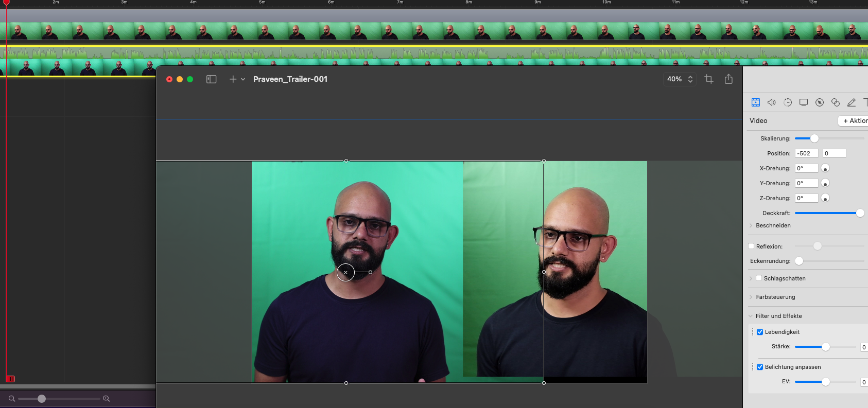Image resolution: width=868 pixels, height=408 pixels.
Task: Click the right-middle handle of selected clip
Action: [x=544, y=272]
